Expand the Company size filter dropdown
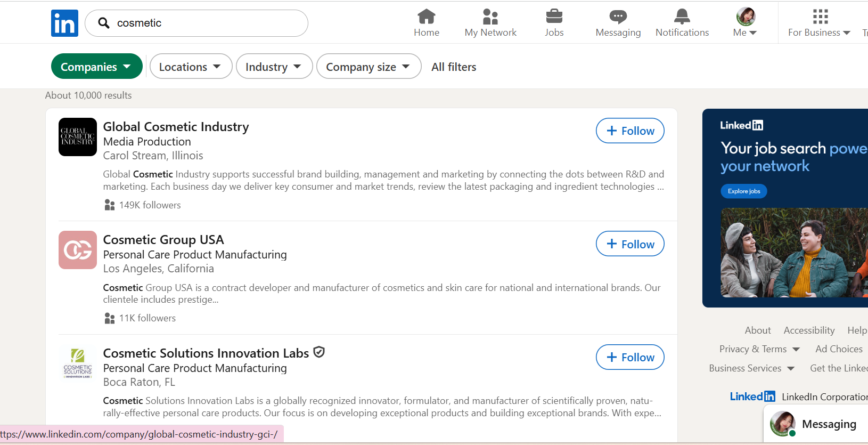The width and height of the screenshot is (868, 445). click(x=369, y=67)
